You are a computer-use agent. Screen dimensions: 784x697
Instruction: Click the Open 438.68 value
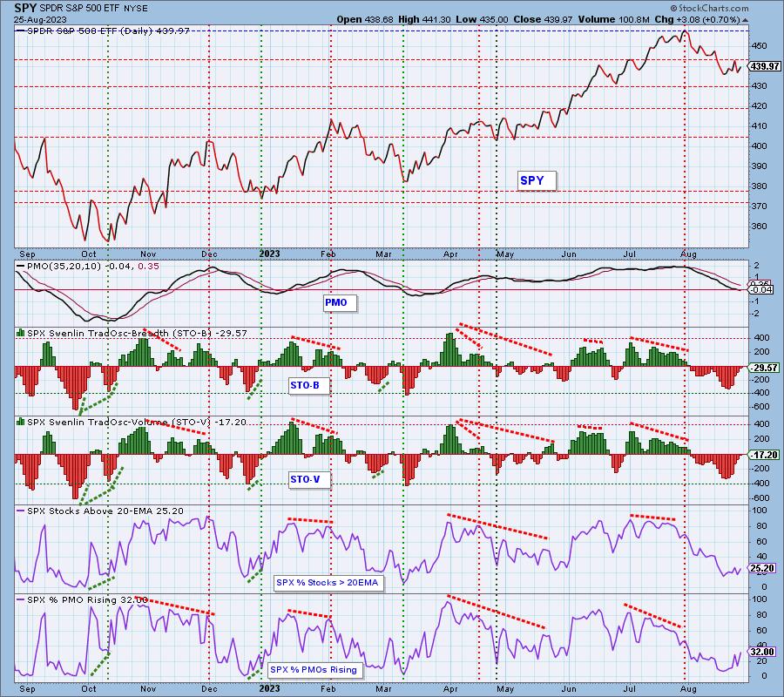(x=364, y=19)
